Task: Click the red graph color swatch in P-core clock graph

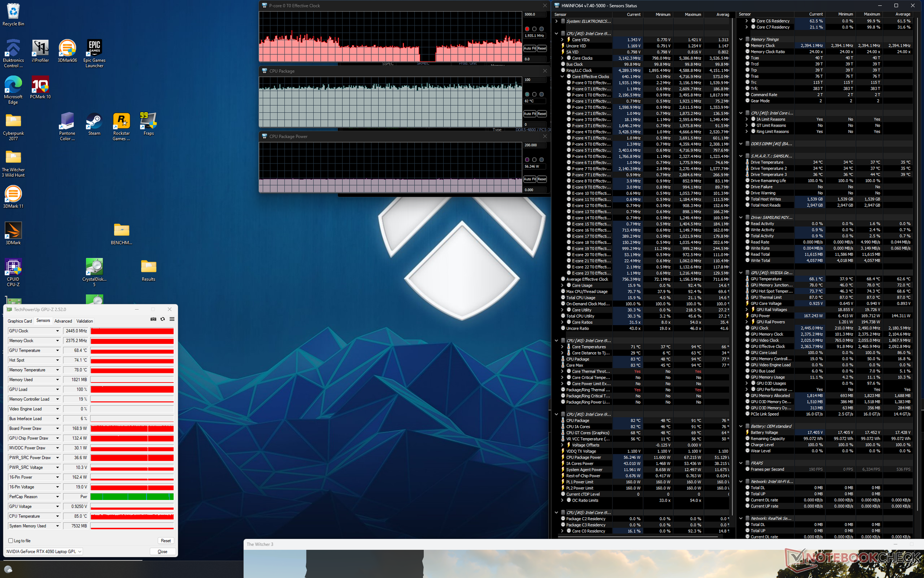Action: pyautogui.click(x=527, y=29)
